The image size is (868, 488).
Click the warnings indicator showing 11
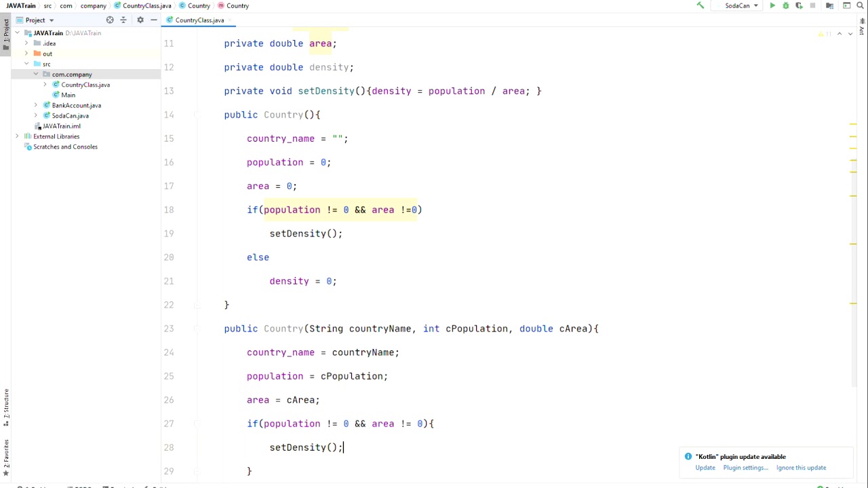point(825,34)
